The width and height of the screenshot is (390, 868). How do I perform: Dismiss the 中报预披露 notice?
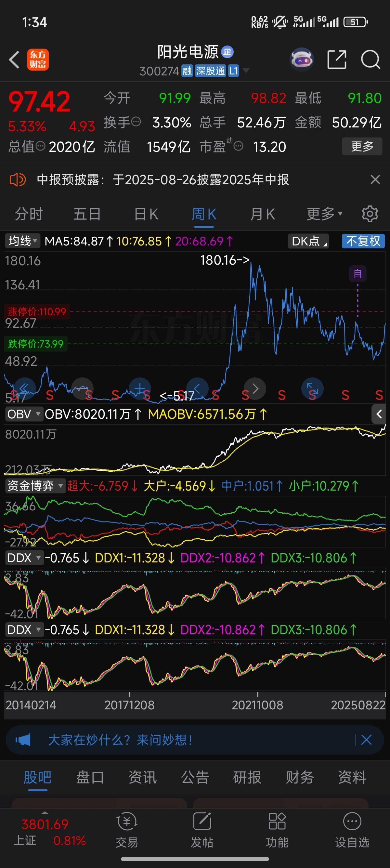coord(375,179)
